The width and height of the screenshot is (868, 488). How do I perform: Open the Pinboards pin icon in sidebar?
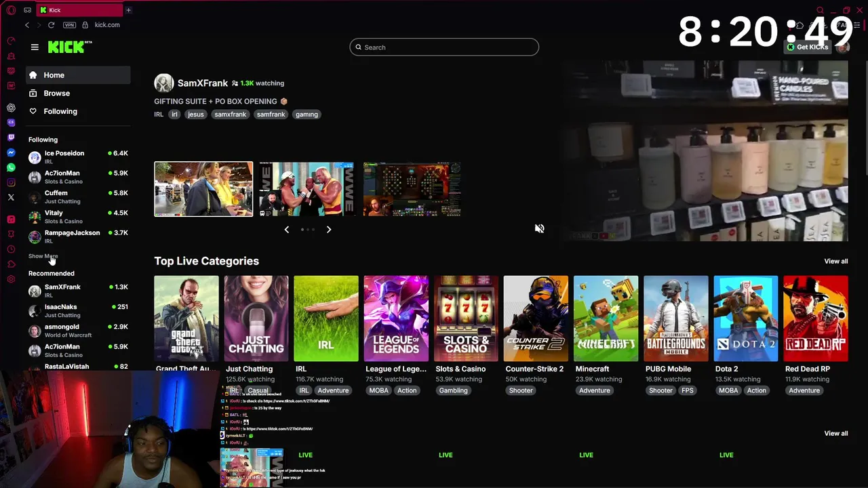pyautogui.click(x=11, y=235)
